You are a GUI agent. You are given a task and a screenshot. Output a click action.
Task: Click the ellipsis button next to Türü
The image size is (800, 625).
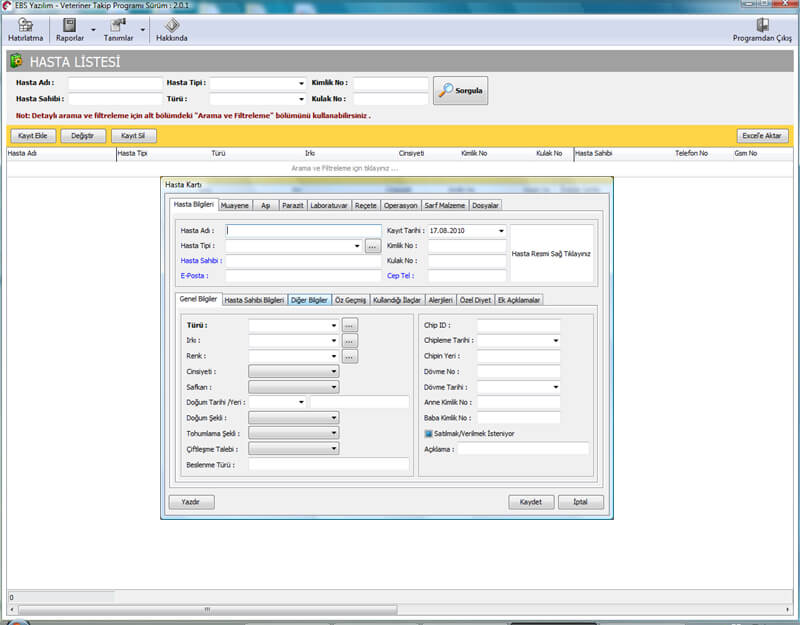[x=349, y=325]
